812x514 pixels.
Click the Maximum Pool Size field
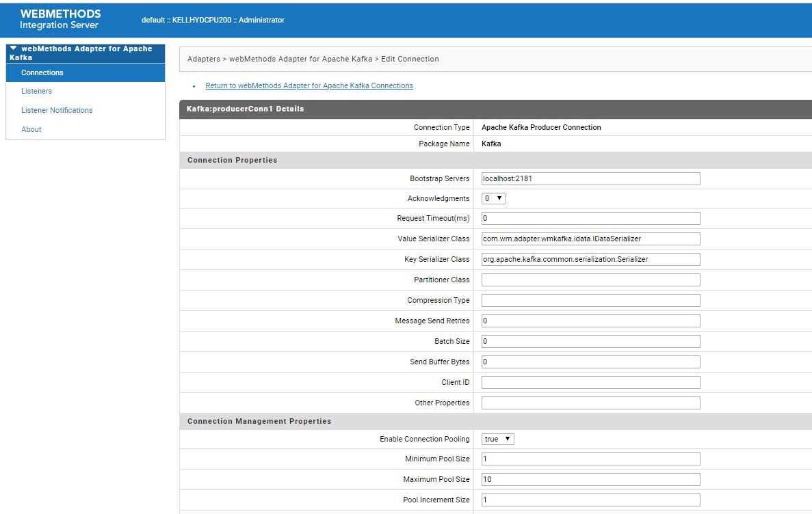click(x=590, y=479)
